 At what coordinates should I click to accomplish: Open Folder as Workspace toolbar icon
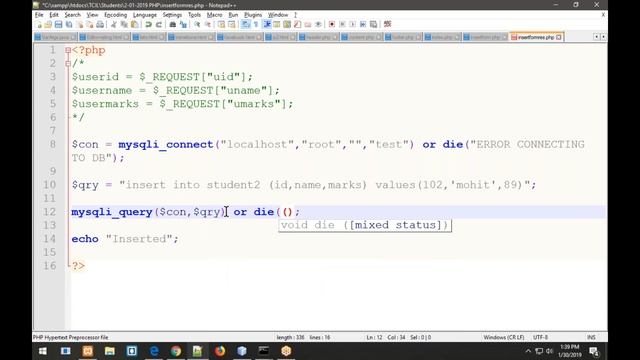(308, 24)
